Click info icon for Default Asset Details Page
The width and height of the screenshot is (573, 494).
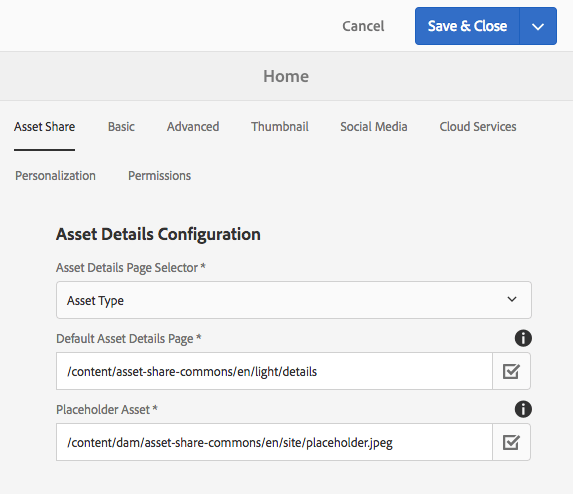[x=523, y=338]
